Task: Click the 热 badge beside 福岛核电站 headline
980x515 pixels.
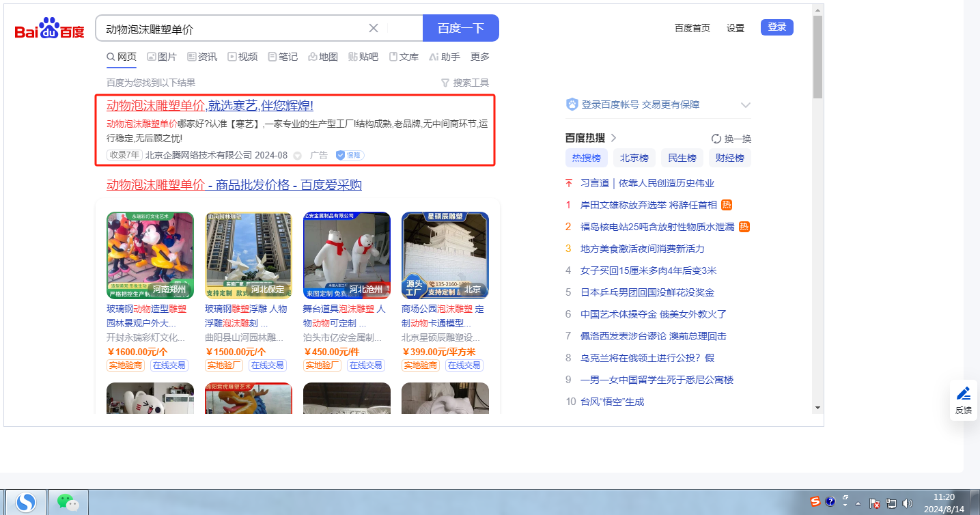Action: (x=744, y=227)
